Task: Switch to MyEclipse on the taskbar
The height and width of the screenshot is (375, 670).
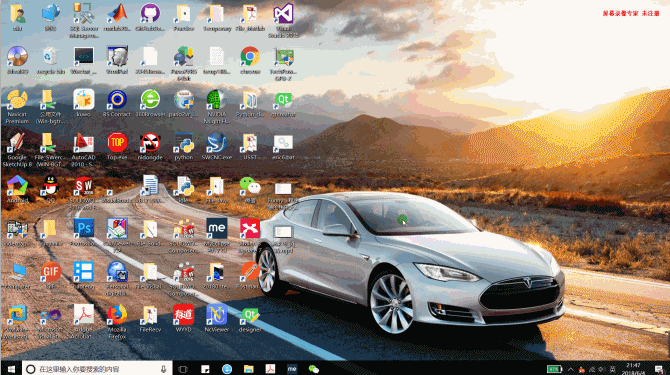Action: click(x=292, y=369)
